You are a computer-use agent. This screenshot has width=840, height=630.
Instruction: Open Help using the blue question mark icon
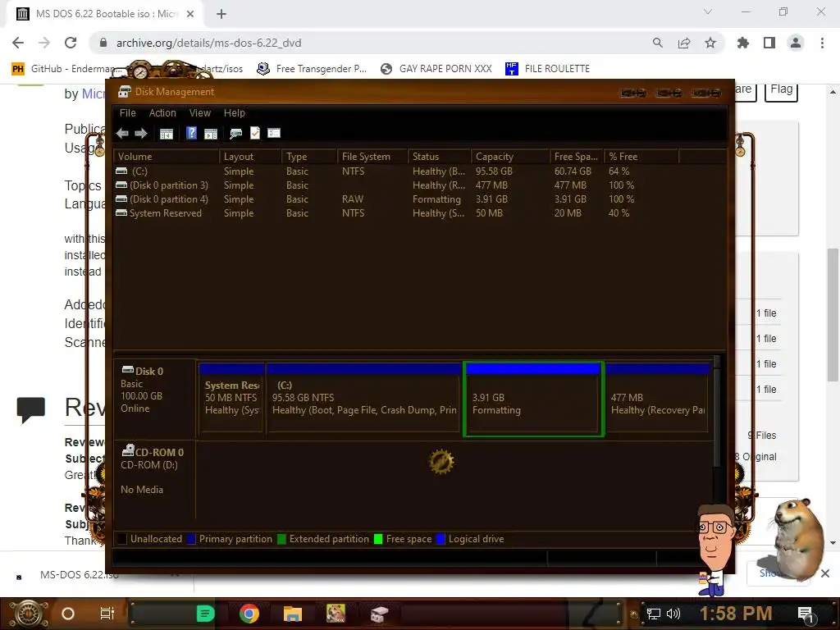coord(191,133)
